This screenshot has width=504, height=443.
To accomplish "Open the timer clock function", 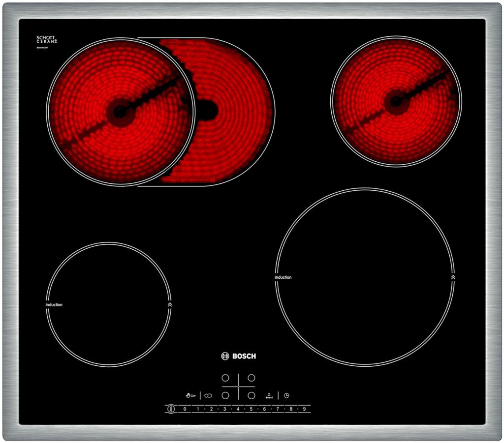I will [286, 395].
